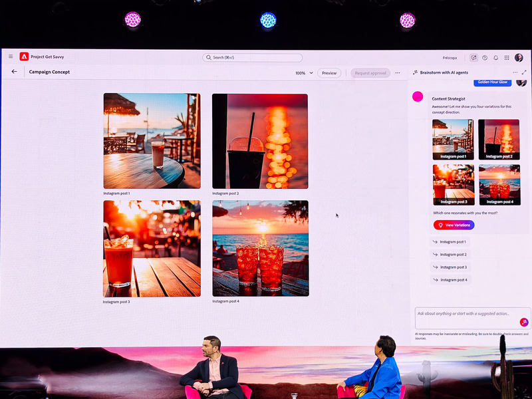The height and width of the screenshot is (399, 532).
Task: Choose the Instagram post 1 suggestion chip
Action: (450, 242)
